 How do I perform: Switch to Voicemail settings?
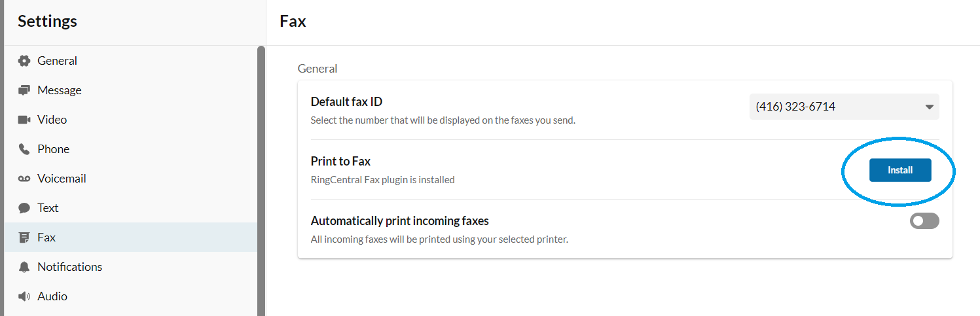tap(62, 179)
